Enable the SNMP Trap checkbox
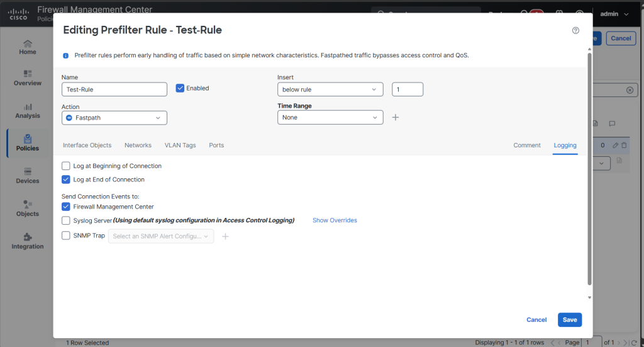Viewport: 644px width, 347px height. (x=65, y=235)
